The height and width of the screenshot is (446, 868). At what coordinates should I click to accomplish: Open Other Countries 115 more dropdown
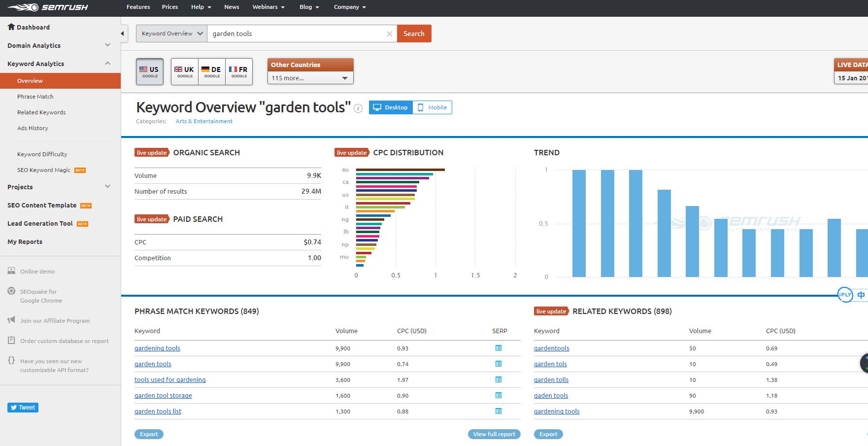310,78
